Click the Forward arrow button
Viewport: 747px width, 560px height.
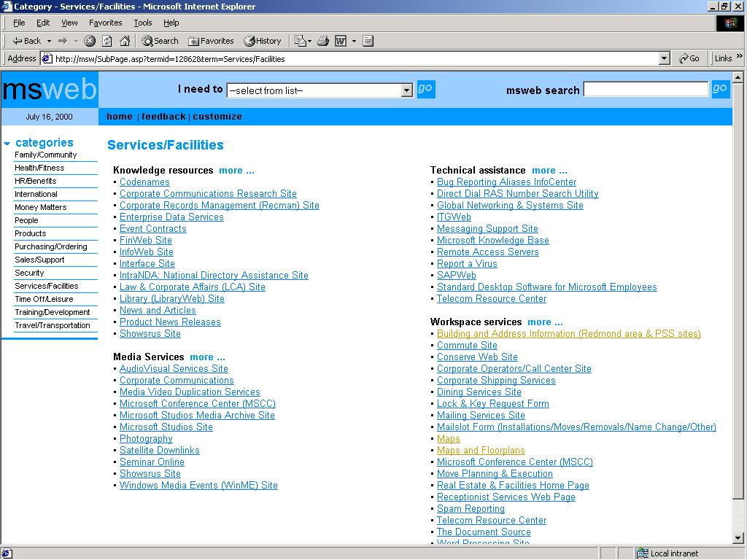pyautogui.click(x=63, y=41)
